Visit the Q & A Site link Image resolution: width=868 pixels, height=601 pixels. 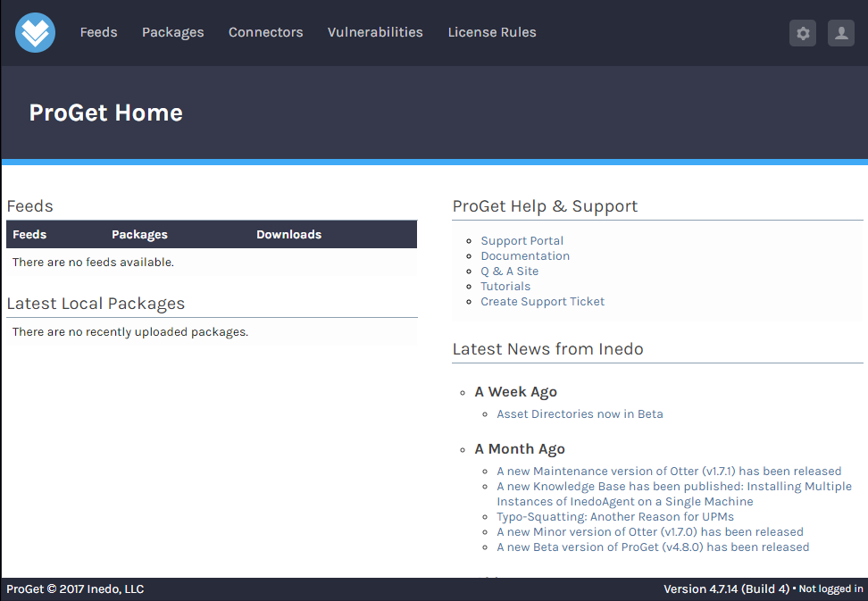pyautogui.click(x=509, y=271)
